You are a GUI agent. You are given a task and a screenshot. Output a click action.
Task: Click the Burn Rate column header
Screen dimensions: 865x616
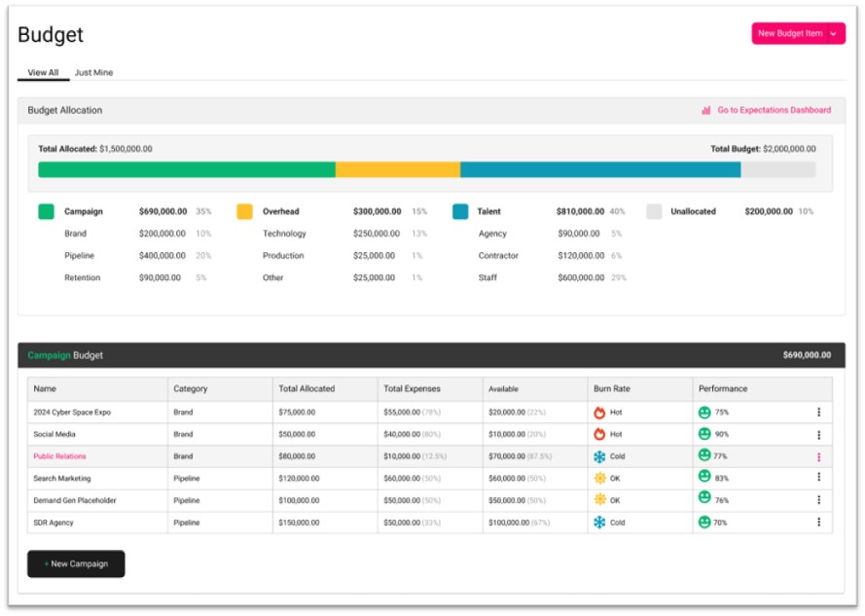612,389
